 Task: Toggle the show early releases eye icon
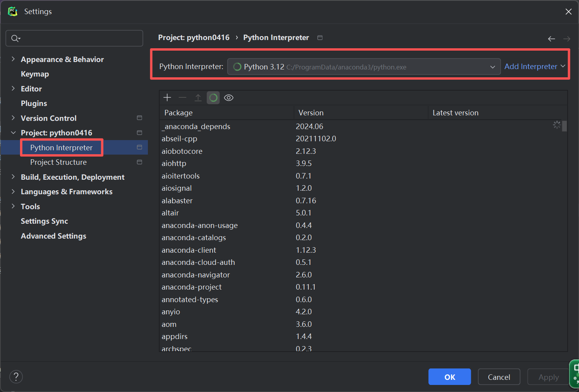click(229, 98)
